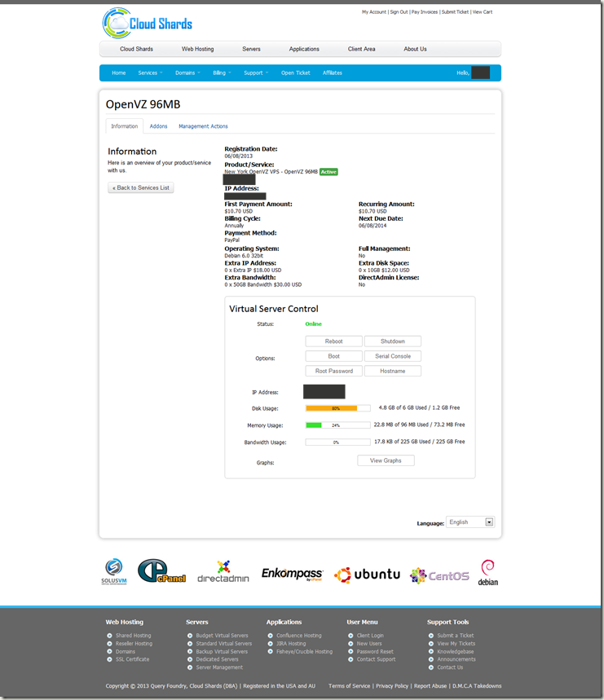Open Knowledgebase footer link
The width and height of the screenshot is (604, 700).
[456, 652]
